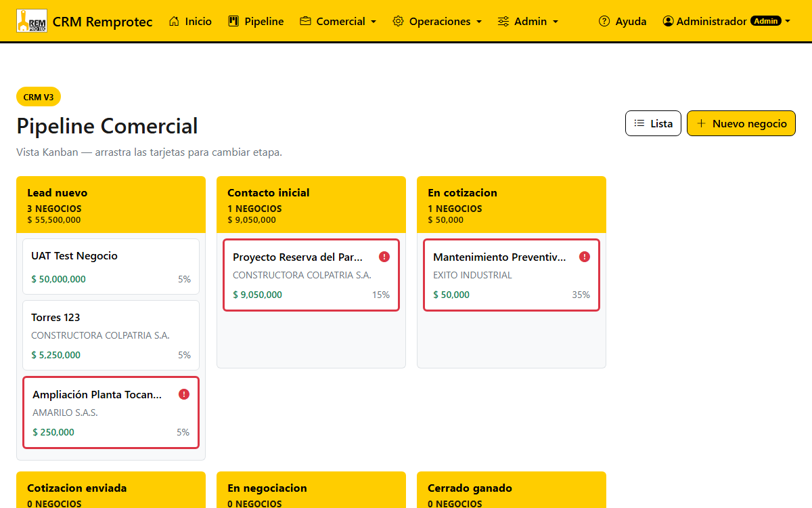Click the Remprotec logo icon
Viewport: 812px width, 508px height.
point(32,21)
